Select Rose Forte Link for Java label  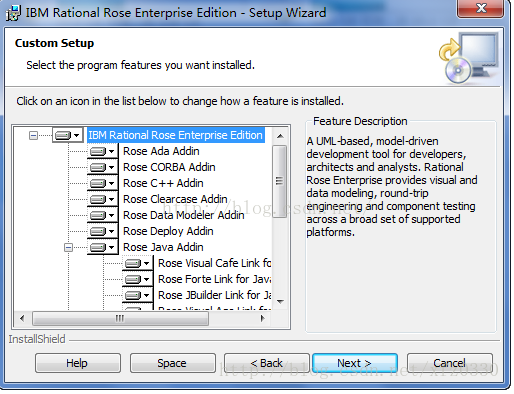coord(214,279)
